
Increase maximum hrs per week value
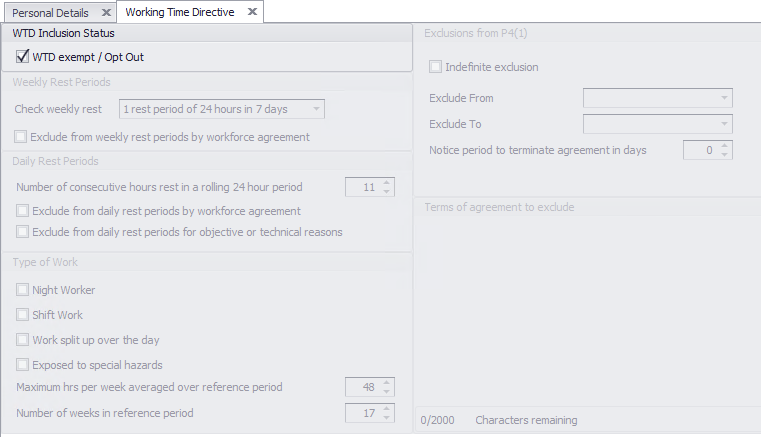click(387, 382)
